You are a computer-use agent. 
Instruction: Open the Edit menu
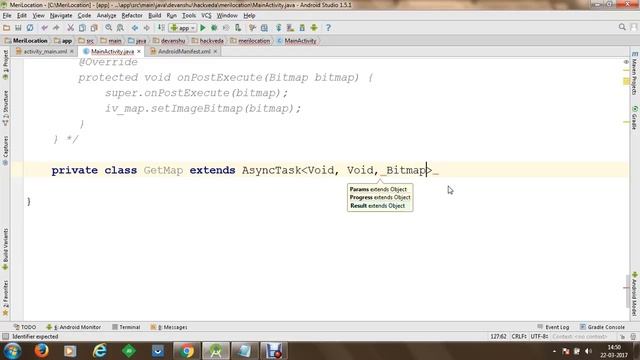coord(22,16)
